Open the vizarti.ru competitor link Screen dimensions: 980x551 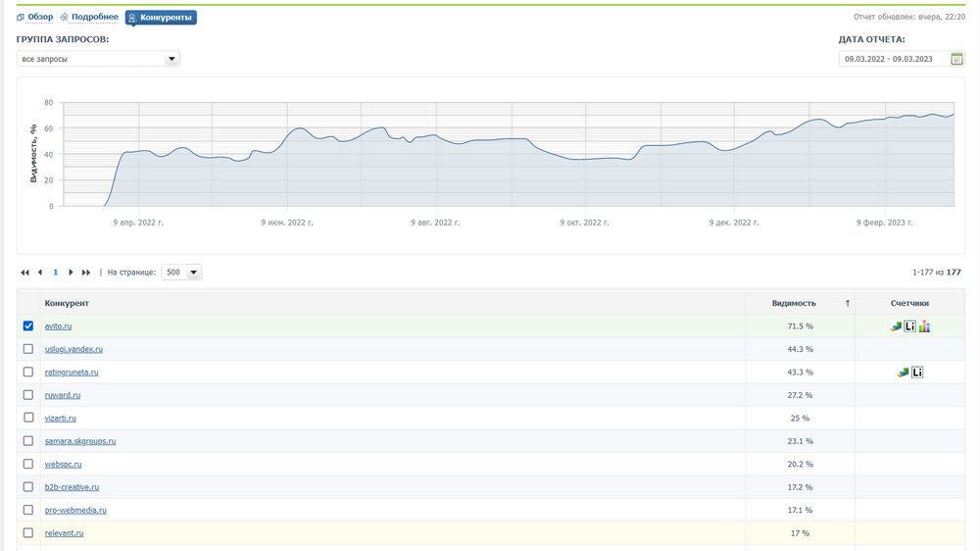[x=61, y=419]
